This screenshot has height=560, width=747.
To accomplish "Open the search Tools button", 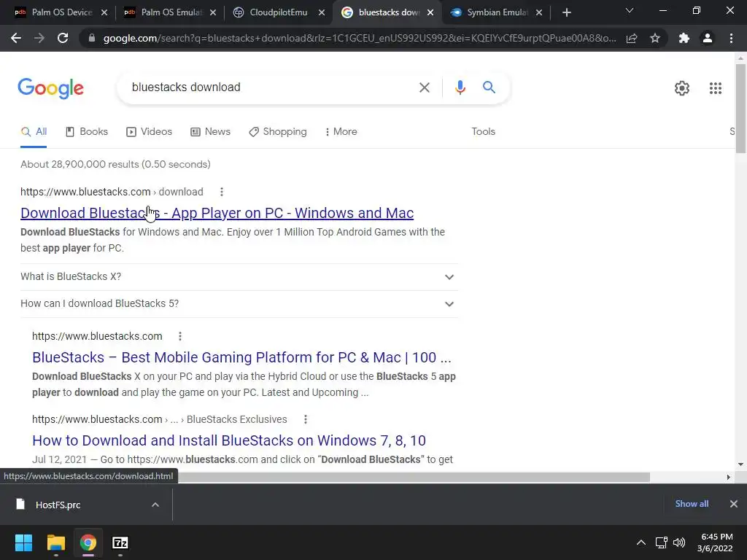I will click(483, 132).
